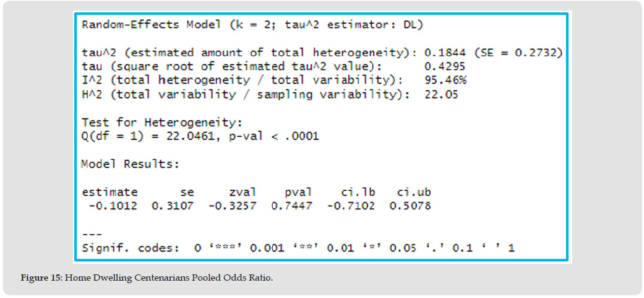Click the H^2 value 22.05
This screenshot has width=644, height=298.
pyautogui.click(x=442, y=94)
